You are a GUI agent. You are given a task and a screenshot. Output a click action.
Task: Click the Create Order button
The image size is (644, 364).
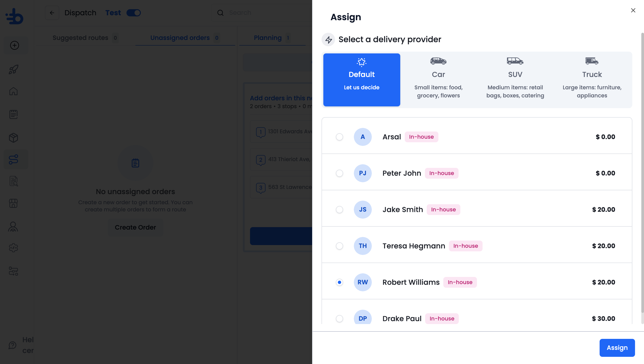(x=135, y=227)
